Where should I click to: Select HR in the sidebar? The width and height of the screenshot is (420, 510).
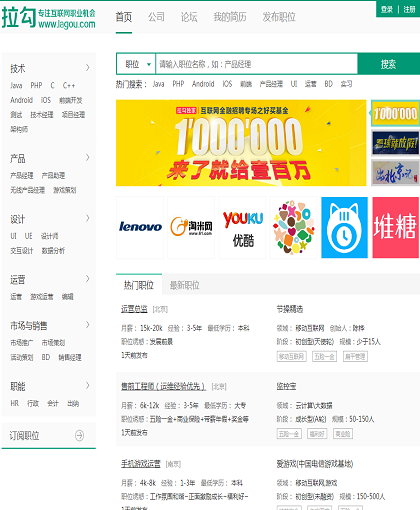[x=15, y=404]
